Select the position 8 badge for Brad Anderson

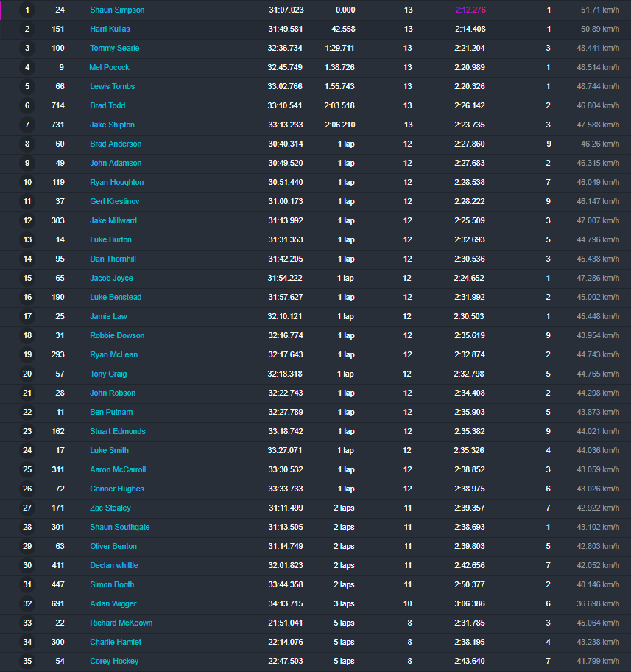pyautogui.click(x=27, y=144)
